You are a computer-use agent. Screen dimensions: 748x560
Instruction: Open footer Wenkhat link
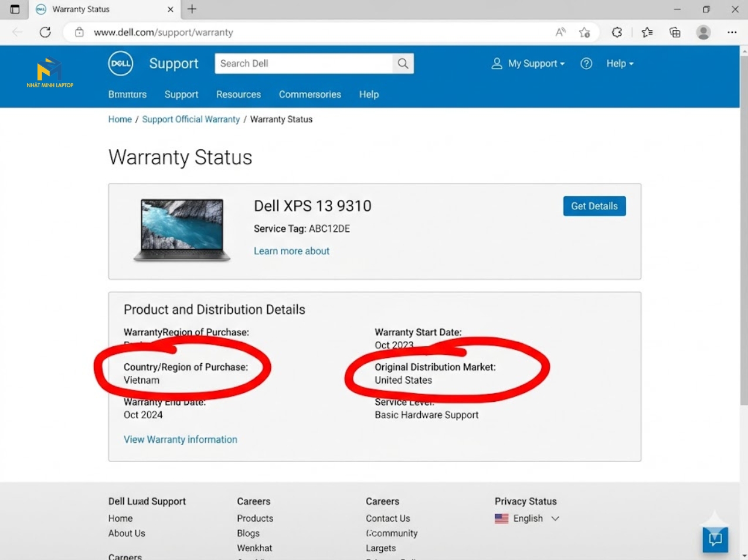(x=254, y=548)
